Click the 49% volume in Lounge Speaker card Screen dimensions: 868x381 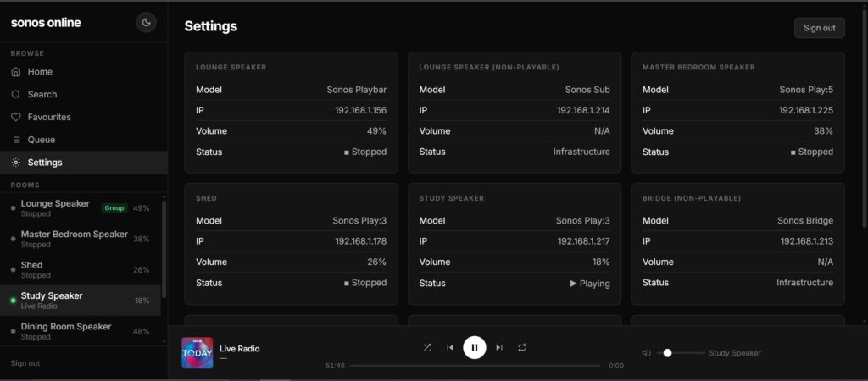click(376, 131)
